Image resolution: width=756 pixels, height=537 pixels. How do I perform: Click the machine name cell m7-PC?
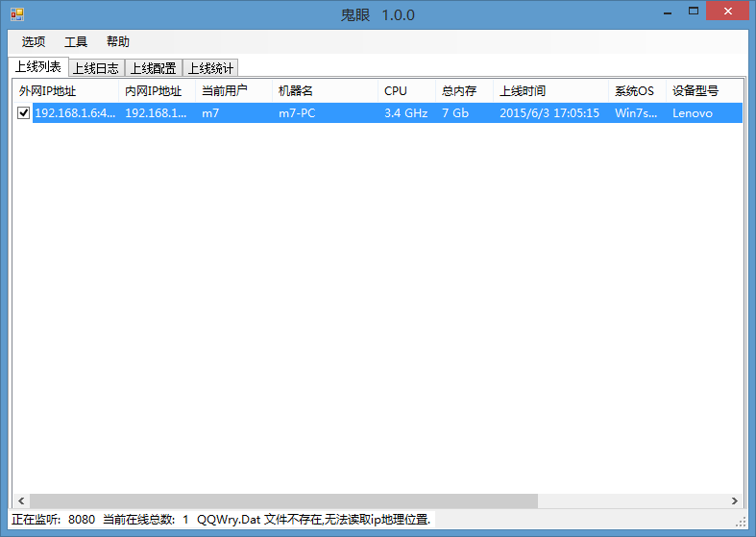(x=297, y=113)
